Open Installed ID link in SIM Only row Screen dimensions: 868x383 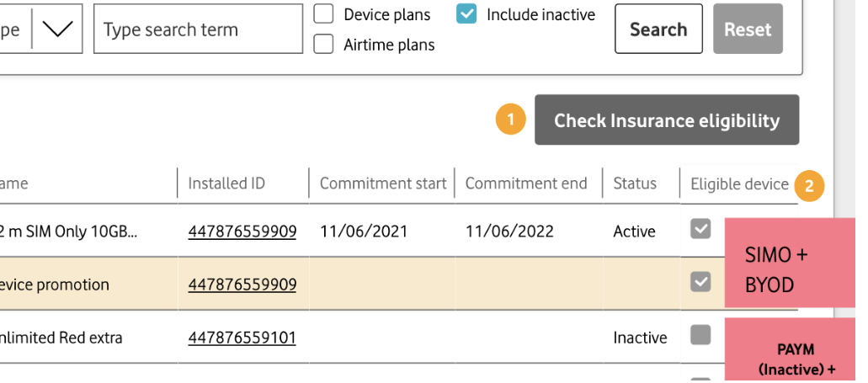click(242, 231)
